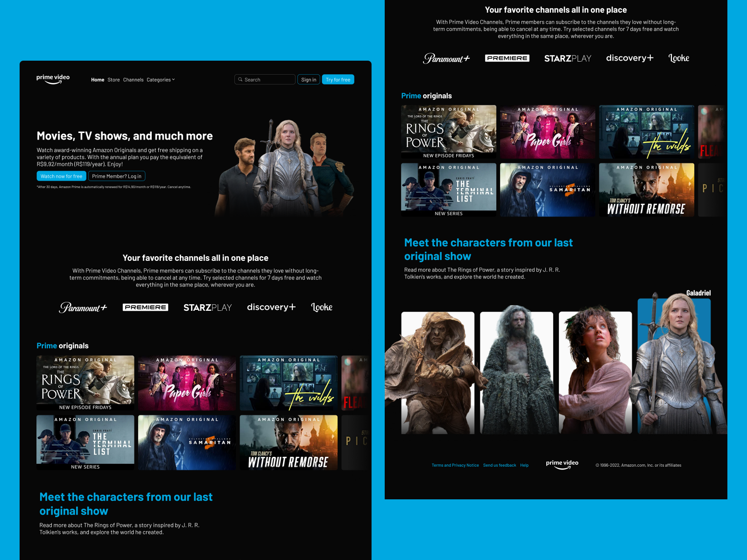Open Samaritan thumbnail in left page
The height and width of the screenshot is (560, 747).
187,442
